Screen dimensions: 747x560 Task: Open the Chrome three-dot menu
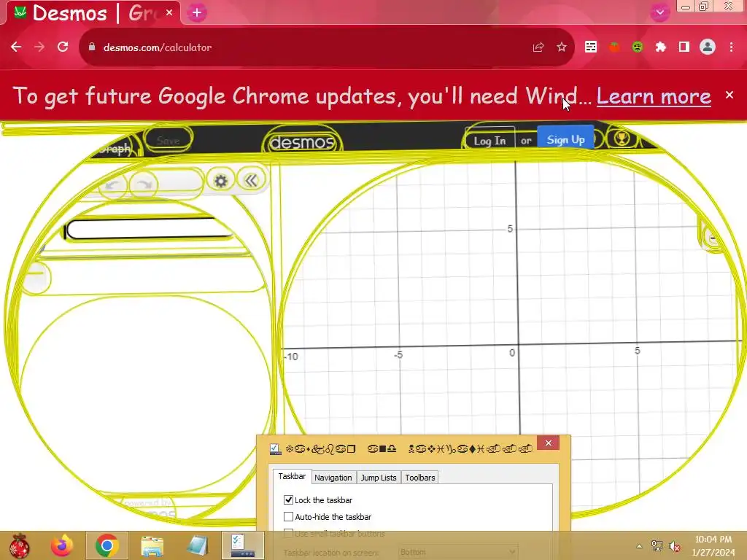[731, 47]
